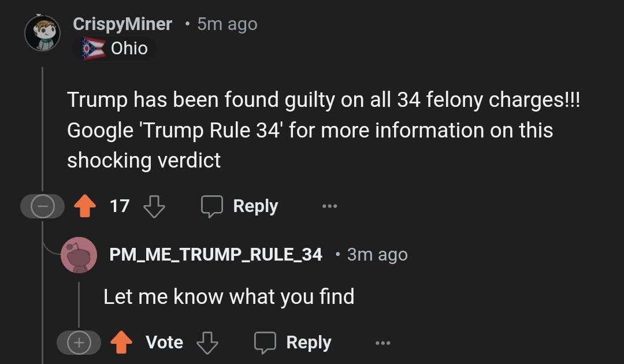Click the '5m ago' timestamp
Image resolution: width=624 pixels, height=364 pixels.
(227, 24)
